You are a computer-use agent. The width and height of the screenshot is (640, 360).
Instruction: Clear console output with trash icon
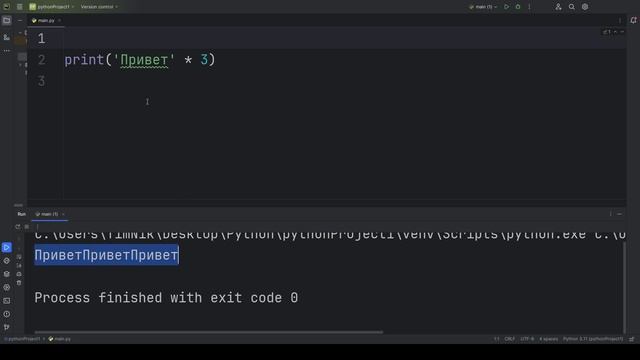tap(19, 282)
